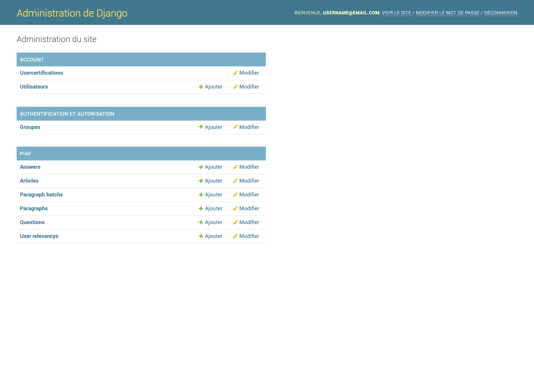
Task: Click Ajouter text for User relevancys
Action: pos(214,236)
